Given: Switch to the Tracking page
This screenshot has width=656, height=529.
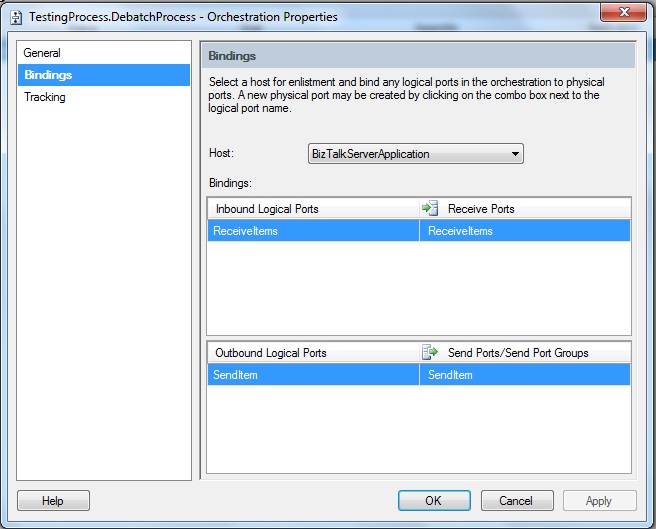Looking at the screenshot, I should 45,97.
